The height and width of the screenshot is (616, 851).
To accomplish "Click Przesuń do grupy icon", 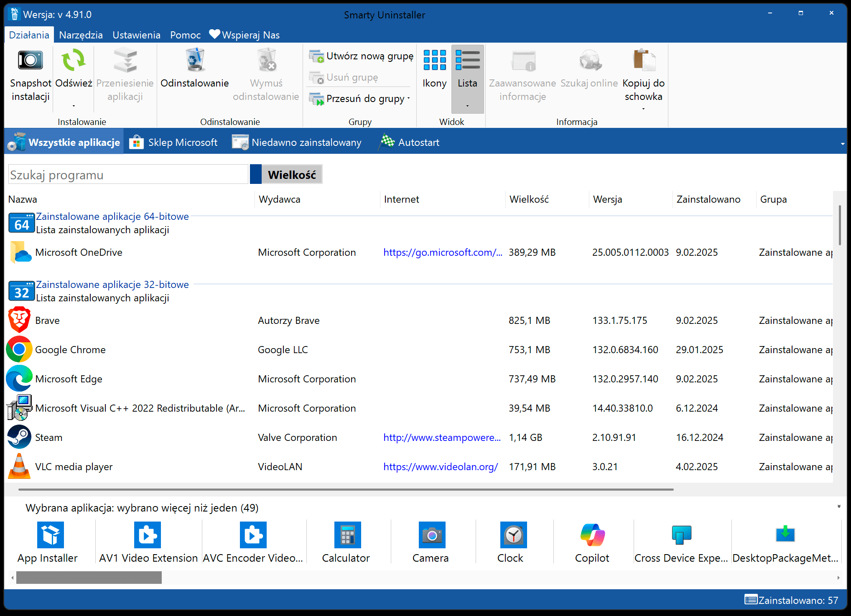I will (x=316, y=99).
